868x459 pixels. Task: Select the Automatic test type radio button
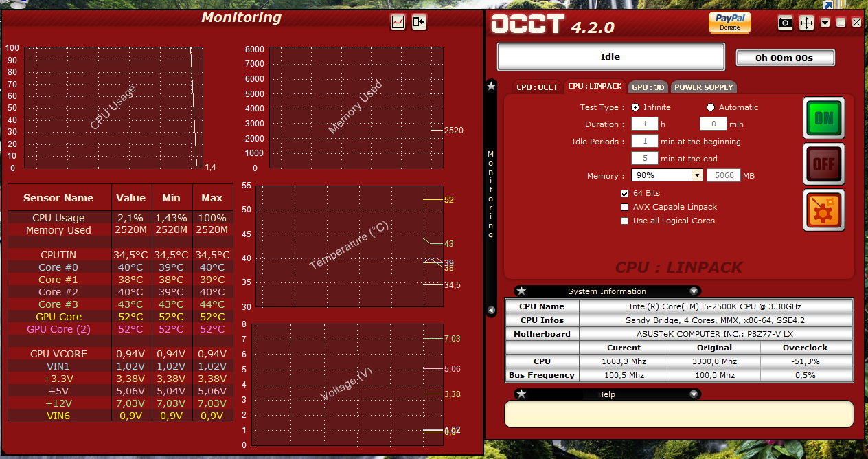pos(711,107)
